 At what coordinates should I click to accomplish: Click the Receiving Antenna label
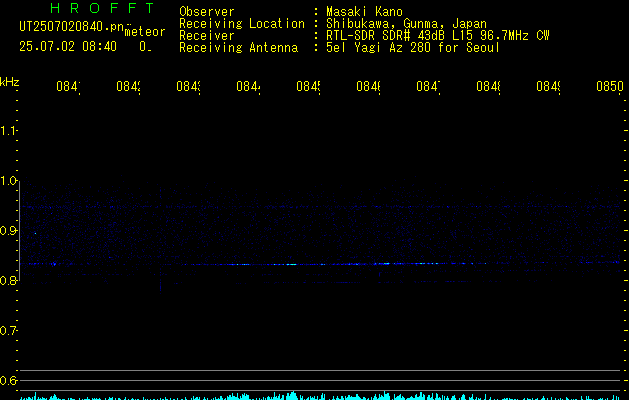pyautogui.click(x=238, y=48)
